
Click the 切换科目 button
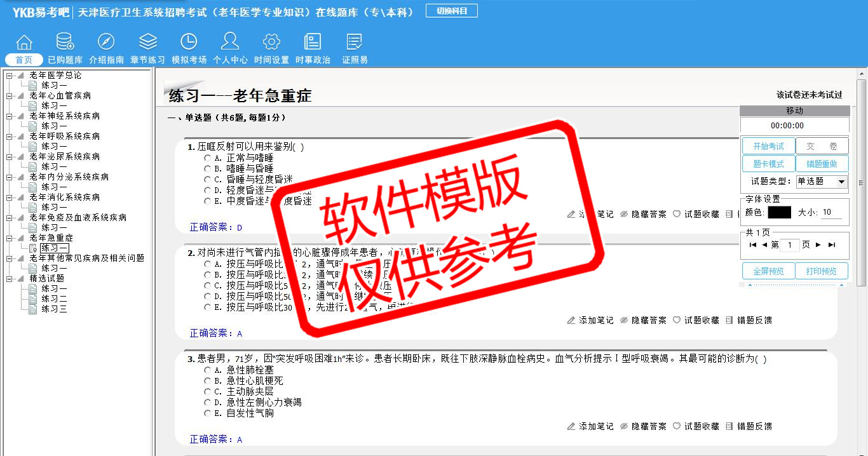[x=451, y=11]
